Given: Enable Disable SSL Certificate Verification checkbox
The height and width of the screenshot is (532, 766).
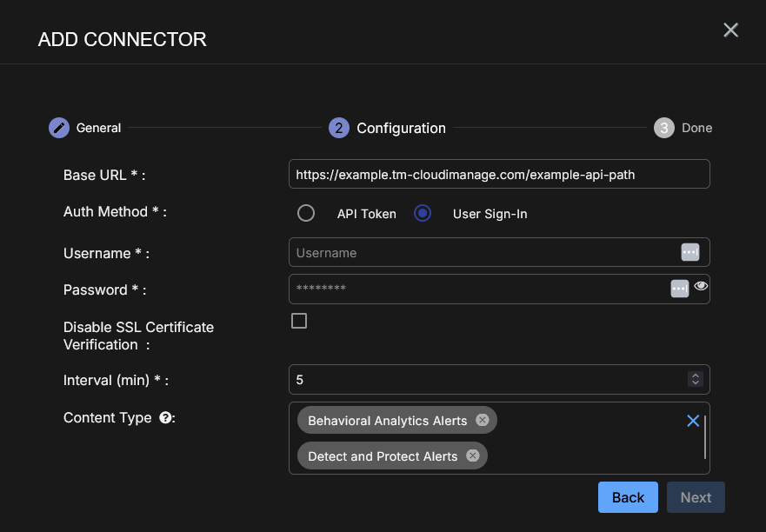Looking at the screenshot, I should click(x=299, y=321).
